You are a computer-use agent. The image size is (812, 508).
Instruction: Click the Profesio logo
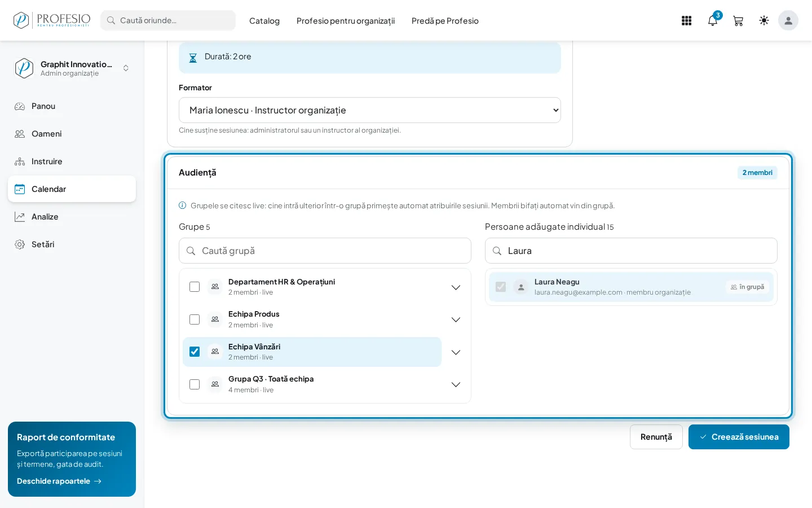click(52, 20)
